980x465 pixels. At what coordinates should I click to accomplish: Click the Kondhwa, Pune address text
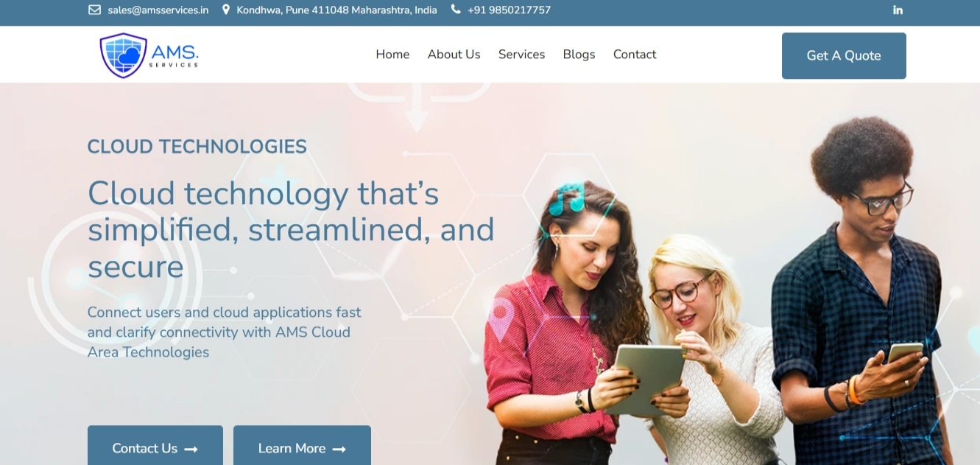tap(336, 10)
